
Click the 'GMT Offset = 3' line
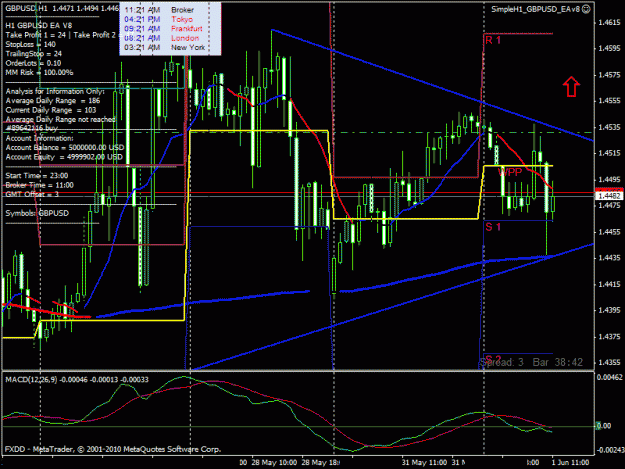32,194
